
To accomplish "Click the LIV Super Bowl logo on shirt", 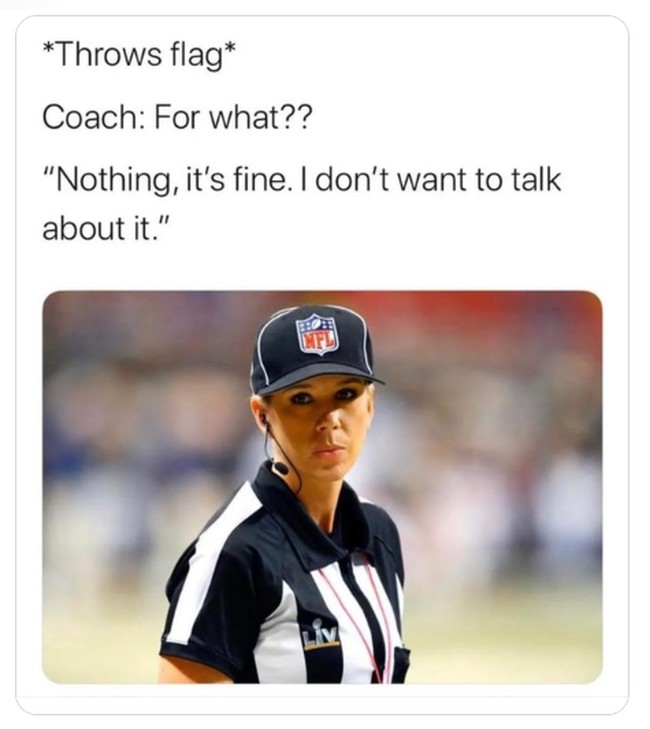I will (320, 633).
